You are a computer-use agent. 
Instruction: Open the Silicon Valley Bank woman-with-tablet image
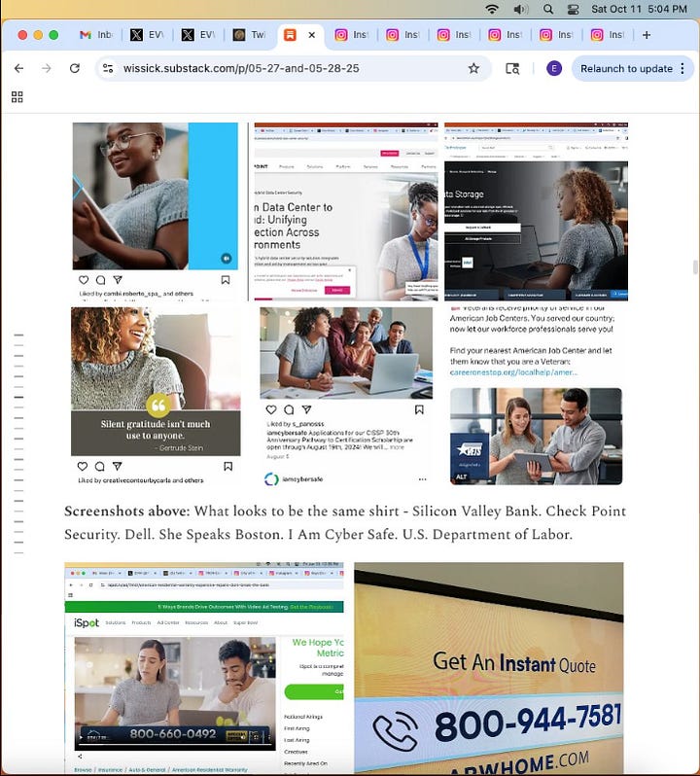pos(156,196)
